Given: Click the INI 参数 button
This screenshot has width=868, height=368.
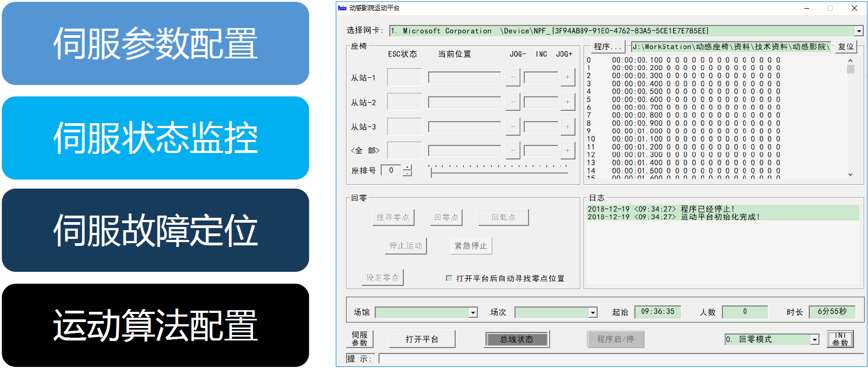Looking at the screenshot, I should pos(840,339).
